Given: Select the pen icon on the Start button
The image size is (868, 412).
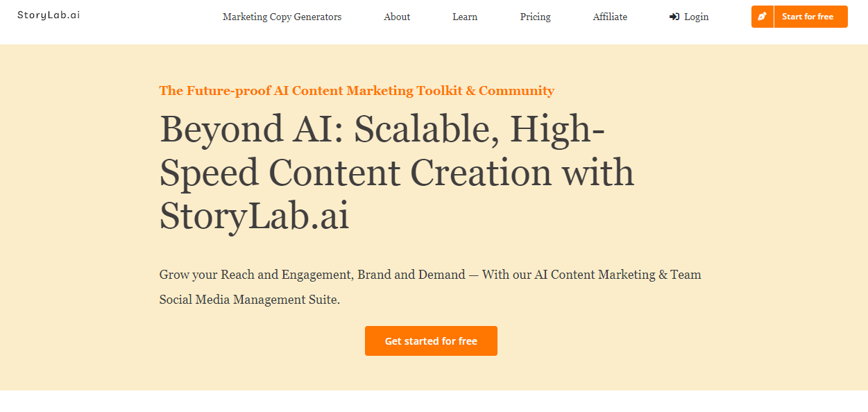Looking at the screenshot, I should [x=762, y=16].
